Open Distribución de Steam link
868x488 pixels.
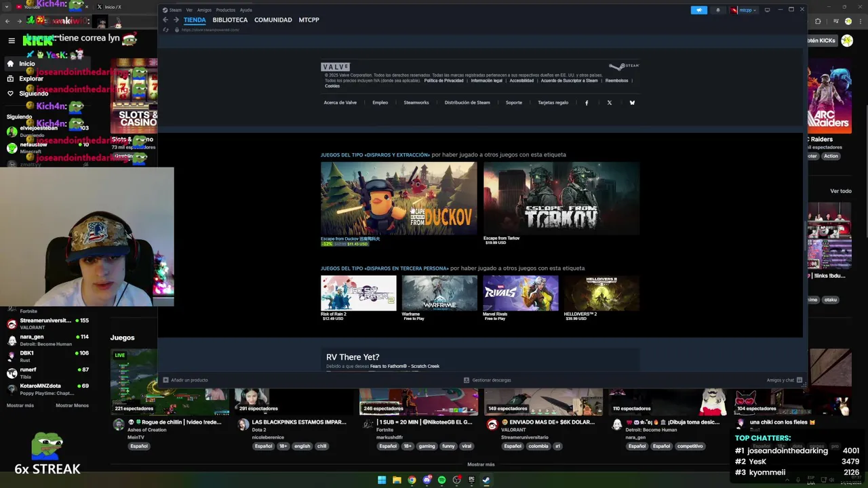467,103
